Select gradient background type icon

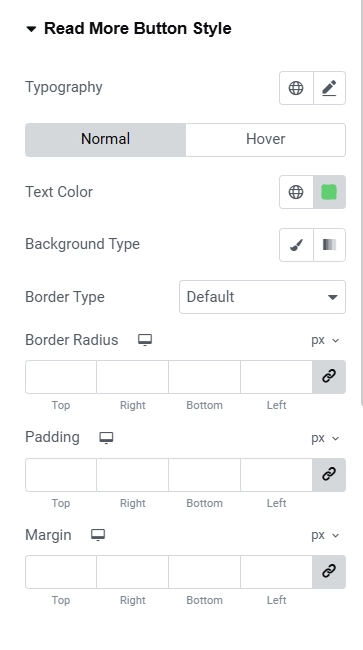(329, 245)
